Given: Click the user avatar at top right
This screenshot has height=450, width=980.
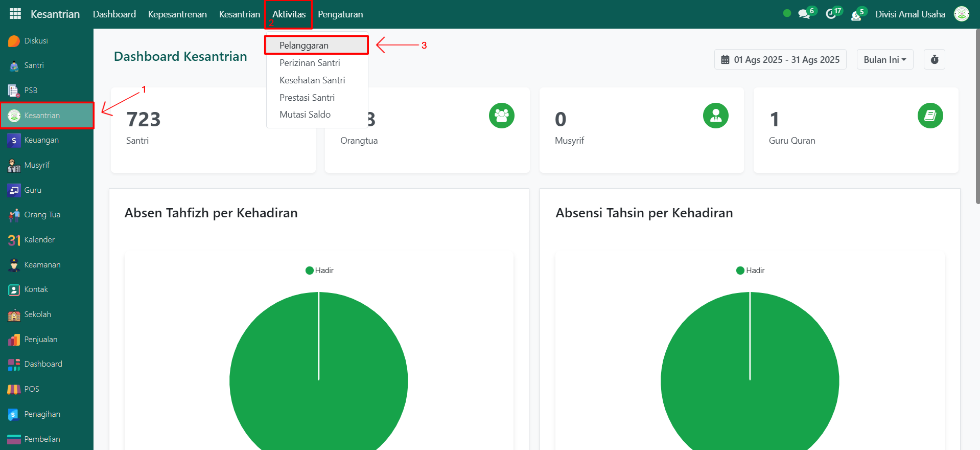Looking at the screenshot, I should click(961, 14).
